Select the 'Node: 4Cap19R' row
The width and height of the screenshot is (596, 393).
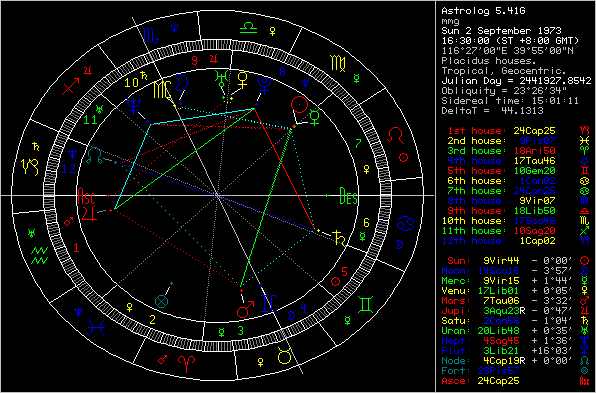(x=515, y=361)
